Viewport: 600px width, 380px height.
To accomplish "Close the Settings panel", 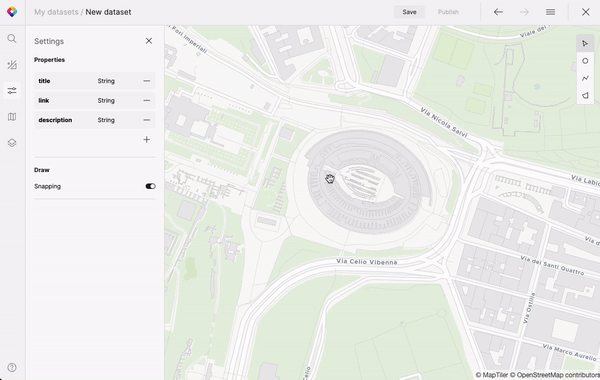I will coord(149,41).
